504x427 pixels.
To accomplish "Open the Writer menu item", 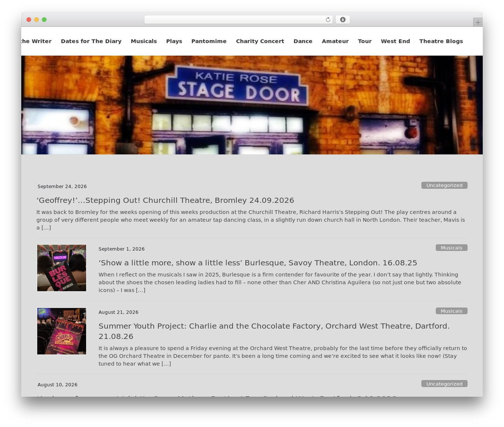I will coord(36,41).
